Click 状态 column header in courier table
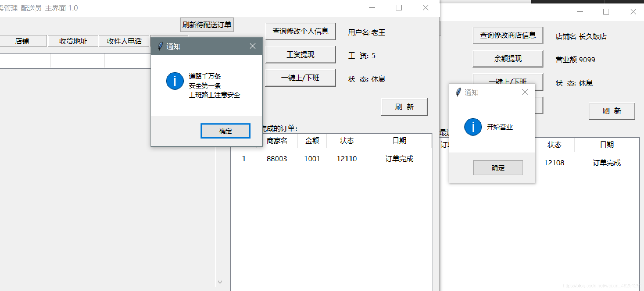Viewport: 644px width, 291px height. [x=347, y=141]
